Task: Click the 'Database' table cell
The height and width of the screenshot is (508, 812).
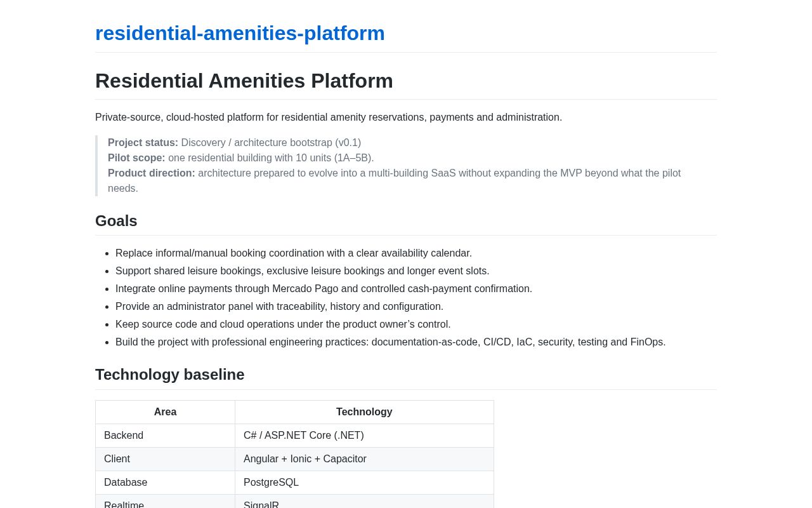Action: (x=165, y=483)
